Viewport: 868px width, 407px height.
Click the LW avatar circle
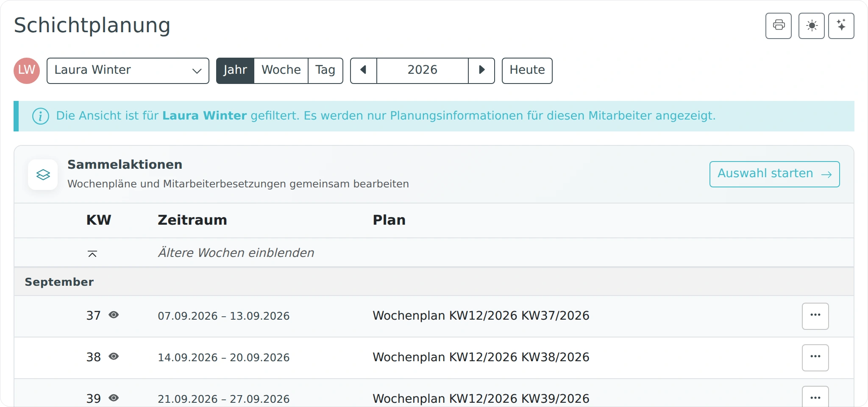click(27, 70)
